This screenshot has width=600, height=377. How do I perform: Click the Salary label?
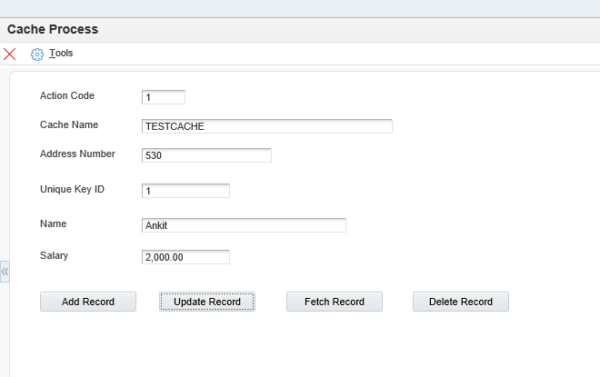[54, 256]
